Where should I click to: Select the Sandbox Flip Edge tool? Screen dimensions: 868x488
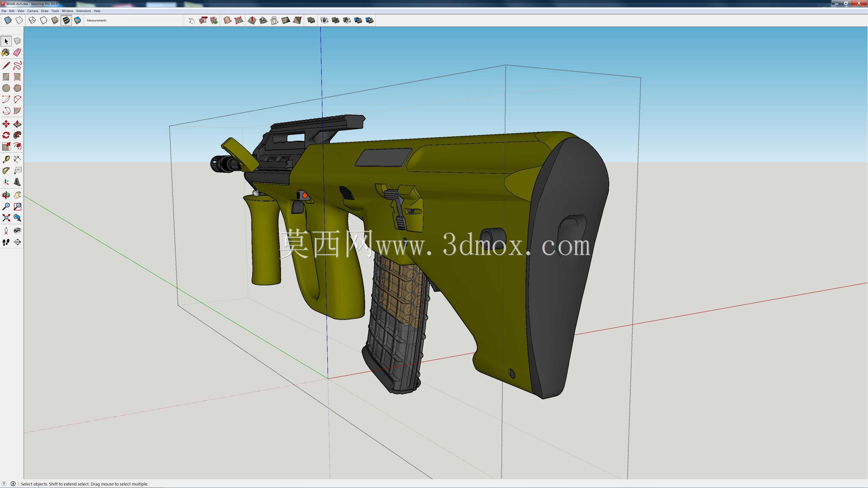point(297,21)
